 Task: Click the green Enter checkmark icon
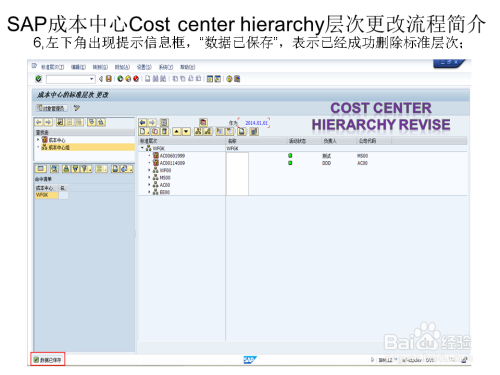[39, 79]
